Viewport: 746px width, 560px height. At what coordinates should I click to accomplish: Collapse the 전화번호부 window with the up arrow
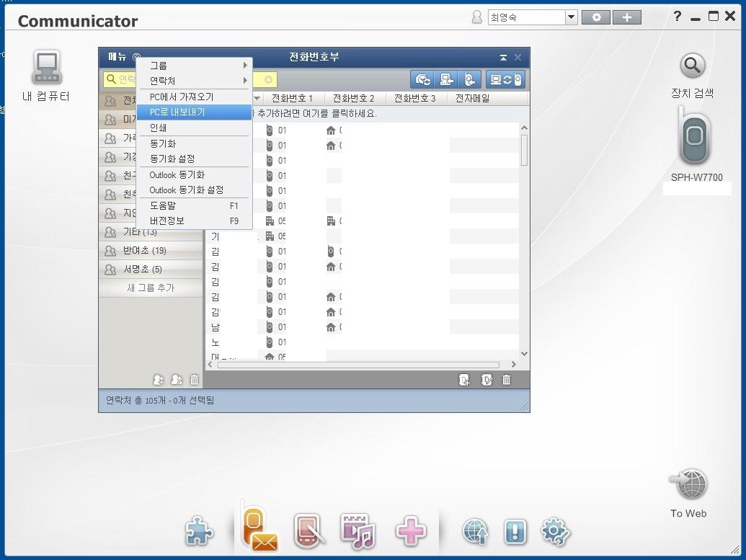pyautogui.click(x=503, y=58)
